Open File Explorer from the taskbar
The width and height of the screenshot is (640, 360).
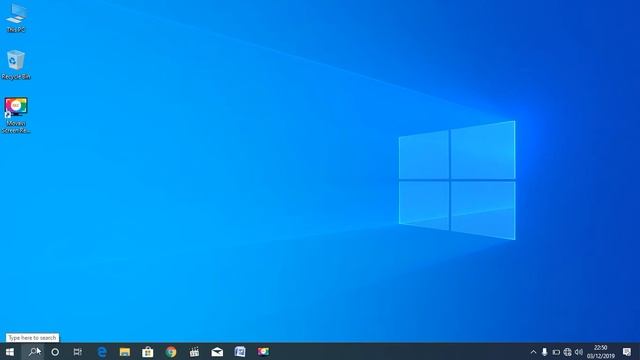pos(125,352)
